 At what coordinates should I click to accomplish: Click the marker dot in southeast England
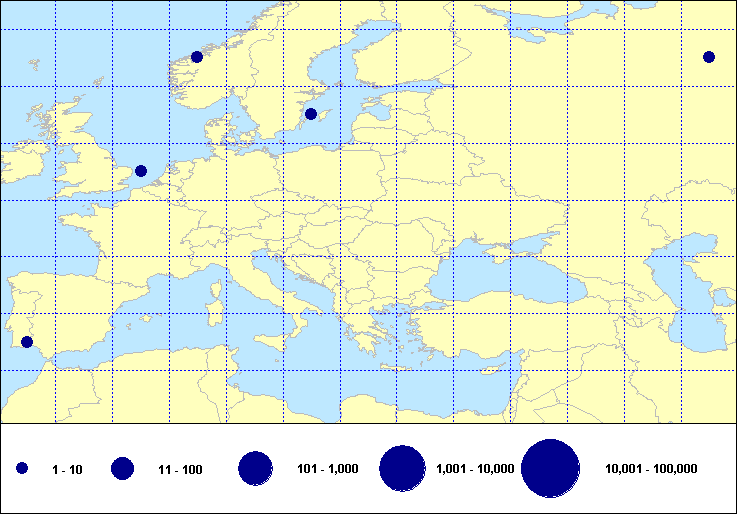click(141, 171)
